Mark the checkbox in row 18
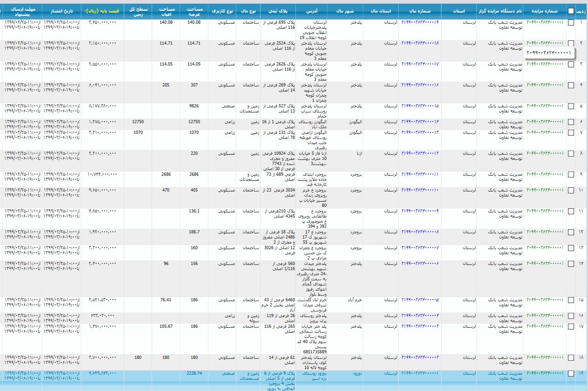Viewport: 588px width, 391px height. pyautogui.click(x=571, y=358)
